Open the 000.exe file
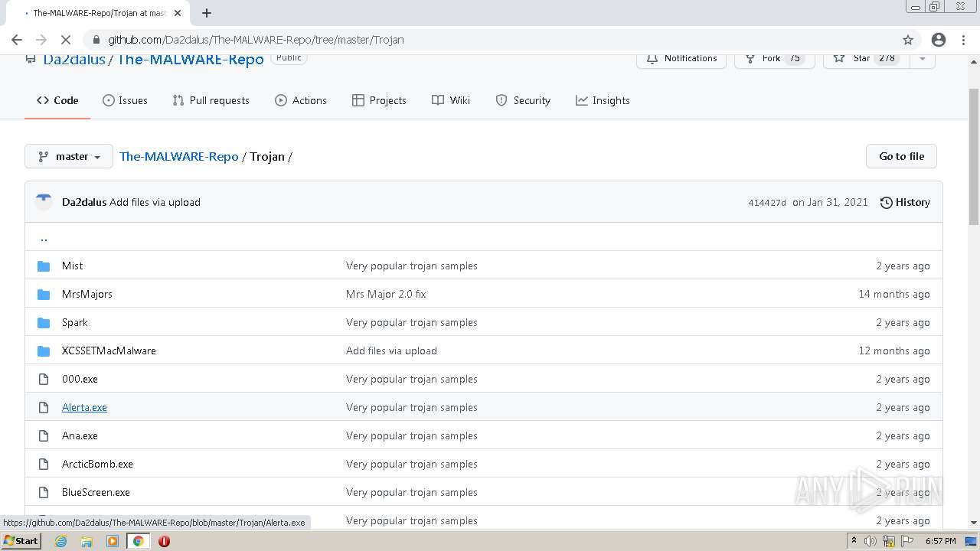Screen dimensions: 980x551 pyautogui.click(x=80, y=379)
